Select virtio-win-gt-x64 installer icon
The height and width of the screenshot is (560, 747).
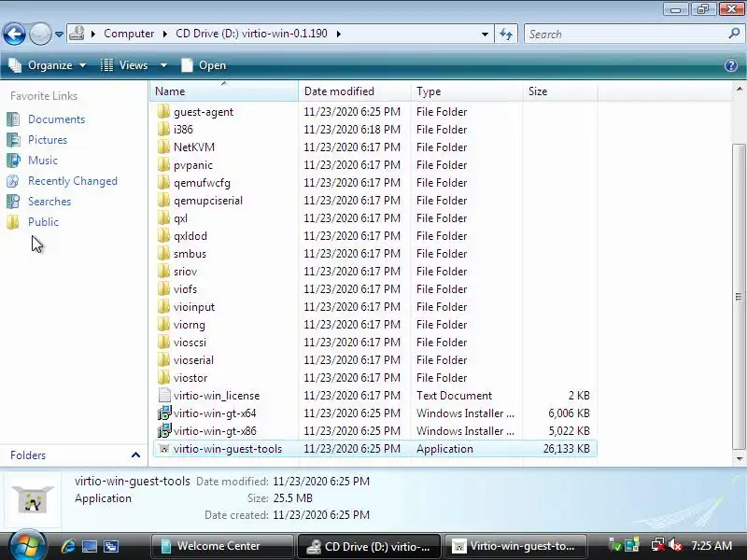click(x=164, y=413)
